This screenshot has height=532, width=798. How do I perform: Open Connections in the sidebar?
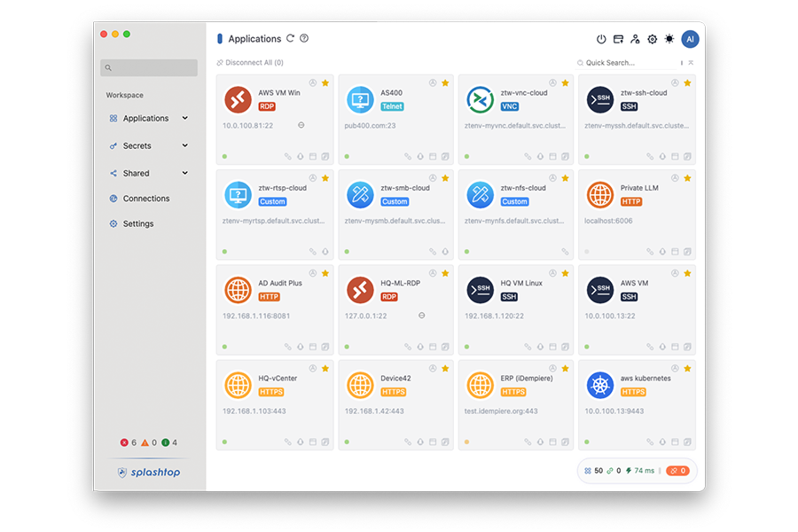coord(145,199)
